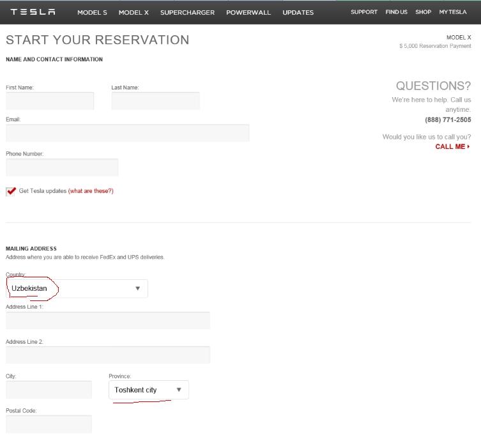Select the Email input box

pos(128,133)
